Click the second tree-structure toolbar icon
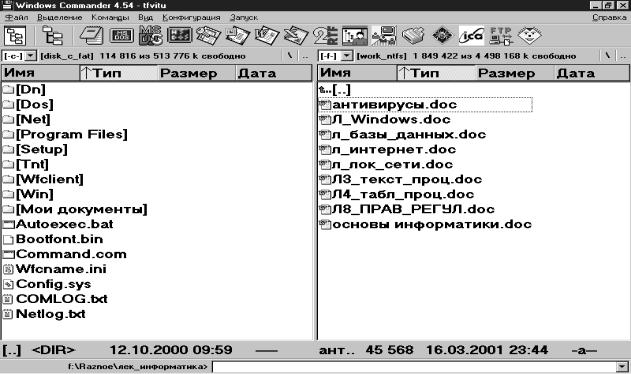Viewport: 631px width, 374px height. (x=53, y=36)
